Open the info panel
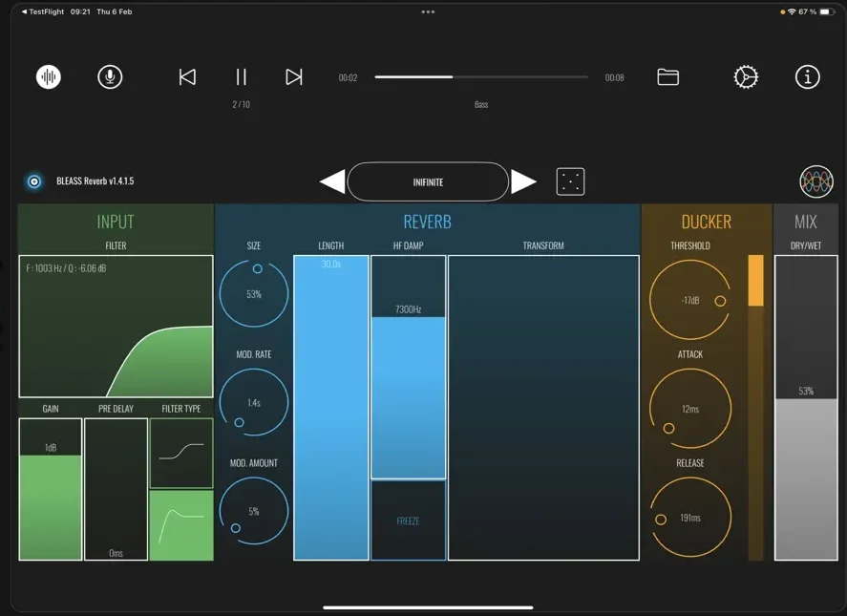The height and width of the screenshot is (616, 847). tap(808, 76)
